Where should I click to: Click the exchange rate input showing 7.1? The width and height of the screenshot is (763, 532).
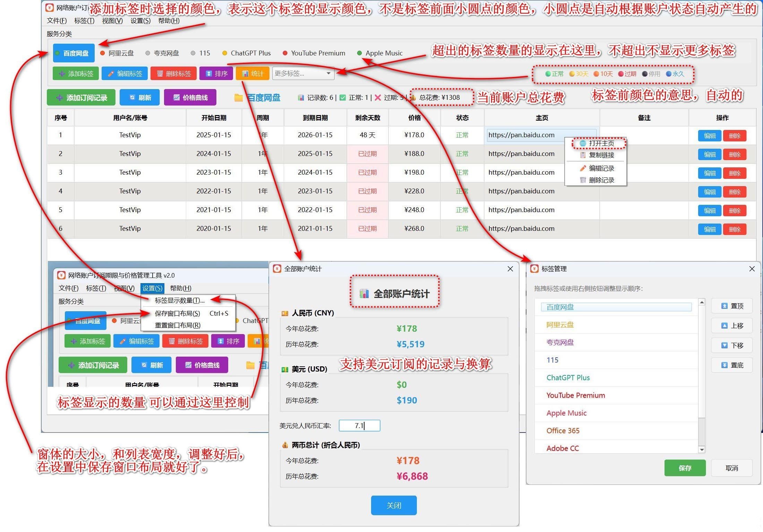[359, 426]
